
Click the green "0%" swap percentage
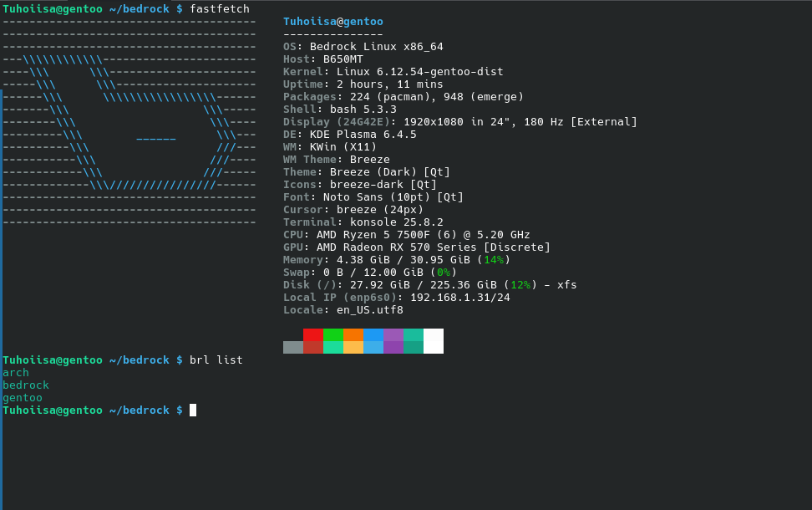pyautogui.click(x=444, y=272)
